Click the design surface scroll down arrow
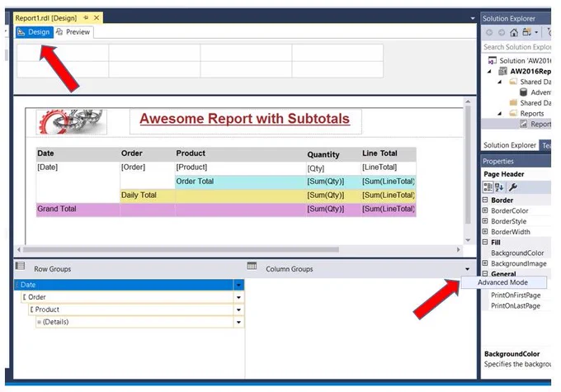 pyautogui.click(x=468, y=241)
